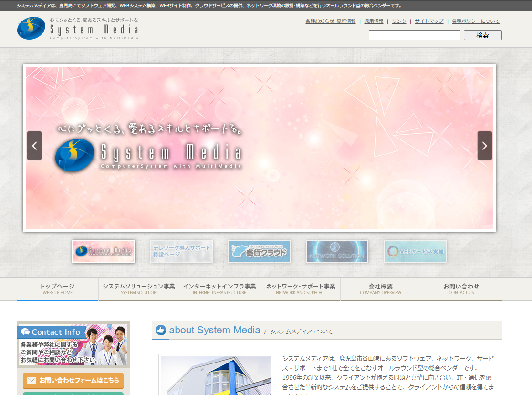Open the 各種ポリシーについて link
Screen dimensions: 532x395
pyautogui.click(x=476, y=21)
